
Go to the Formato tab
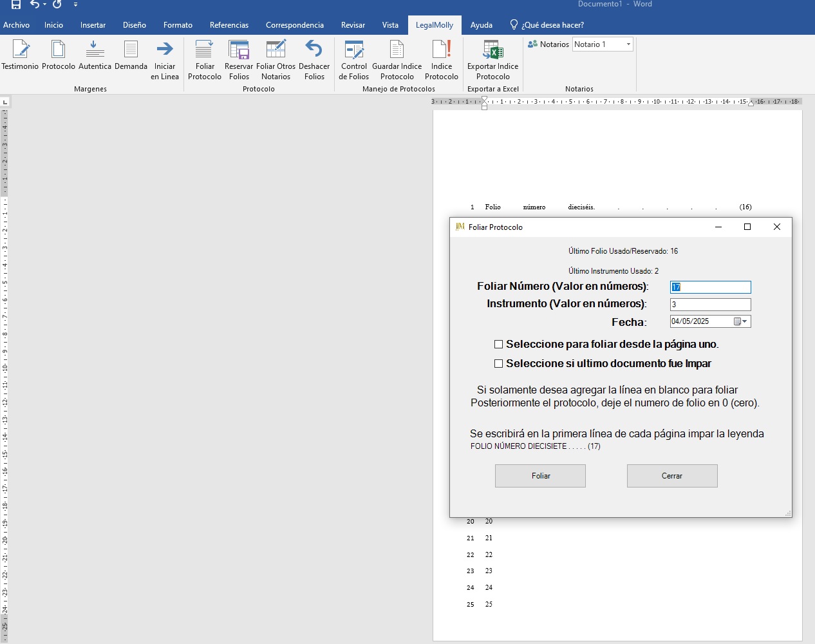[178, 25]
